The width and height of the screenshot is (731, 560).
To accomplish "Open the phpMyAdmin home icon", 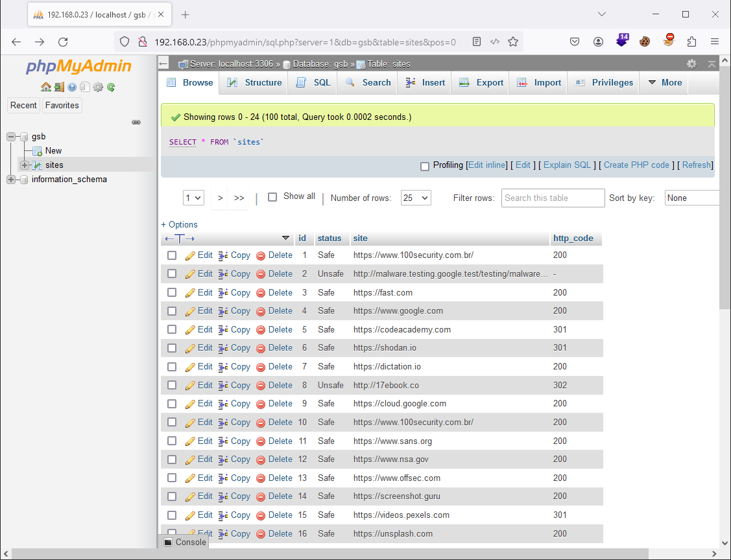I will 45,87.
